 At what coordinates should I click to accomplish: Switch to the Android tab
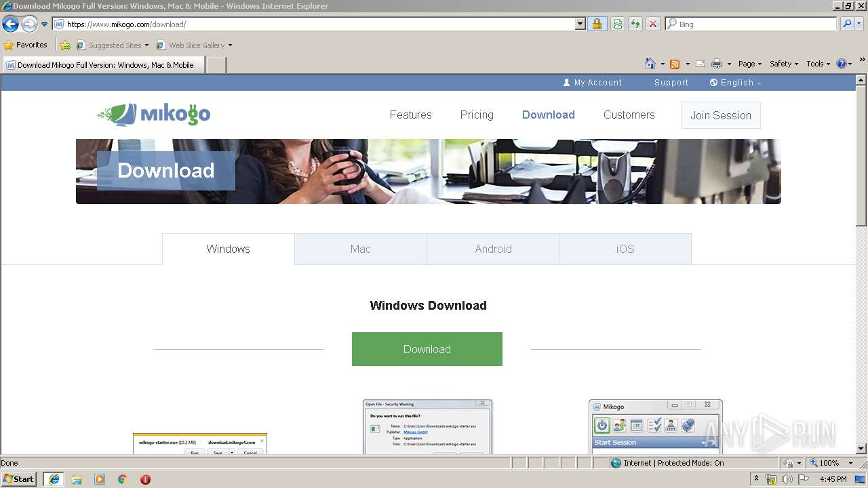coord(493,249)
